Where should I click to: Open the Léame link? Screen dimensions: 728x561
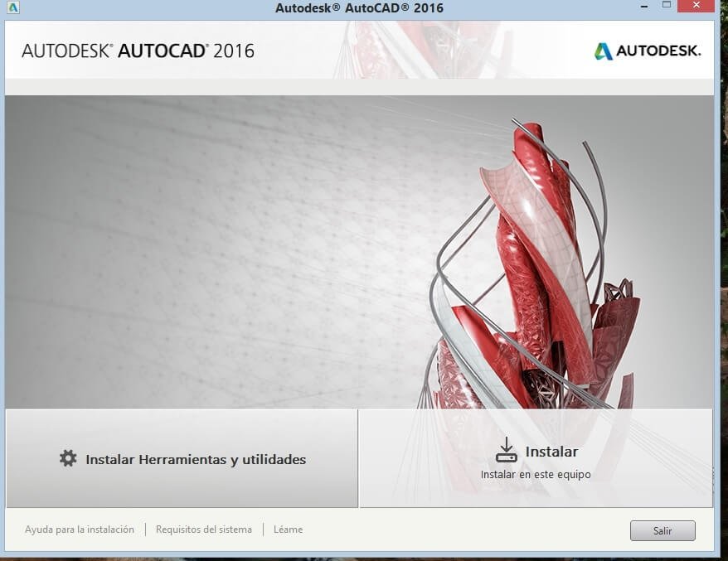(288, 530)
